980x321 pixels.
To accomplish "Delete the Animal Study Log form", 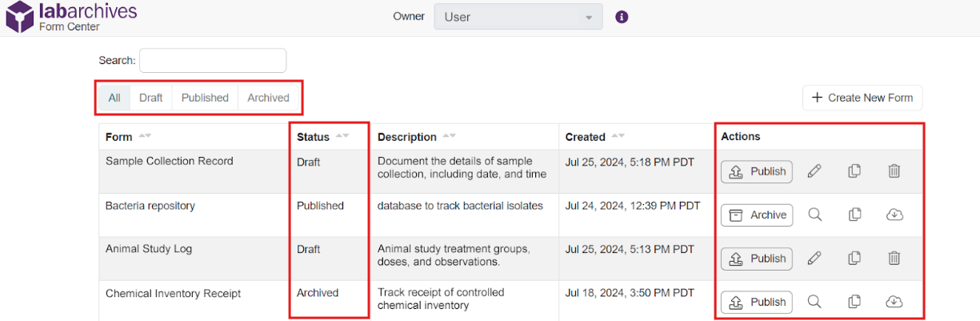I will point(894,259).
